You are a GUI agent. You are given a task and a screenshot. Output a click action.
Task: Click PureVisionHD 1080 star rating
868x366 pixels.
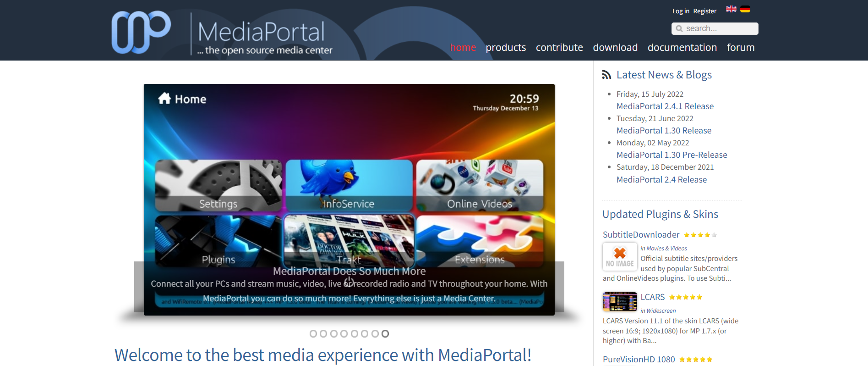point(696,360)
